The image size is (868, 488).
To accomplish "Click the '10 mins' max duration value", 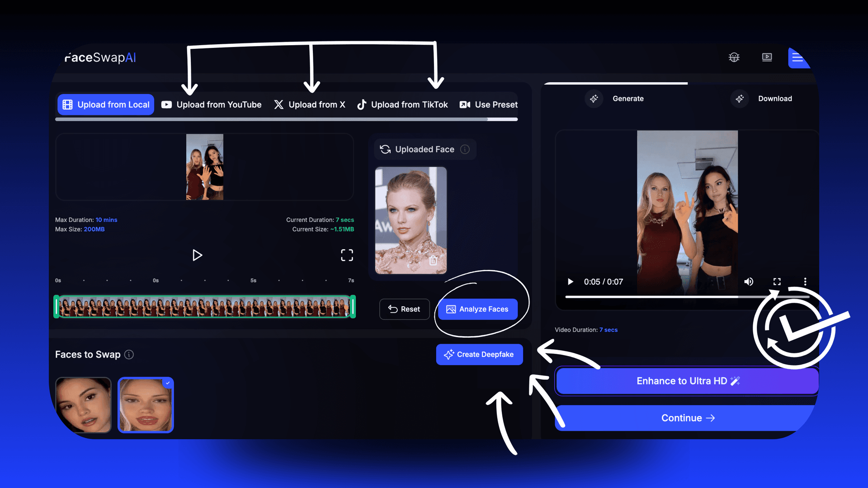I will 106,220.
